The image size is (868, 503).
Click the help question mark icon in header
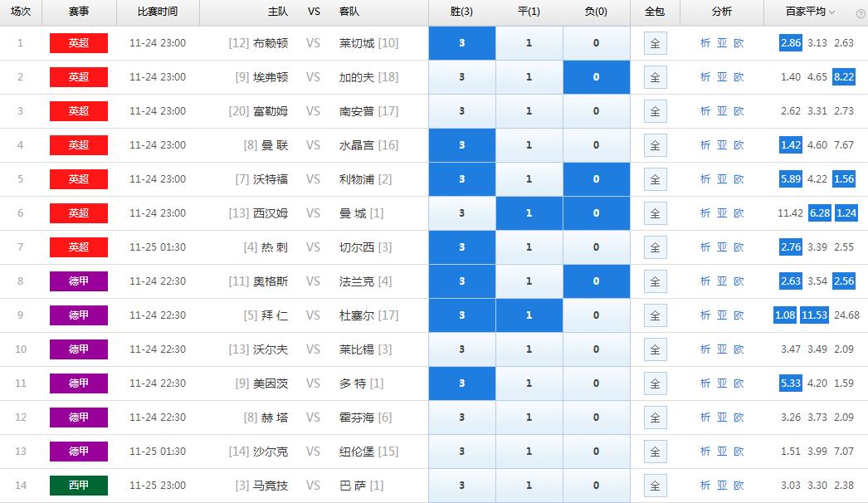(861, 14)
